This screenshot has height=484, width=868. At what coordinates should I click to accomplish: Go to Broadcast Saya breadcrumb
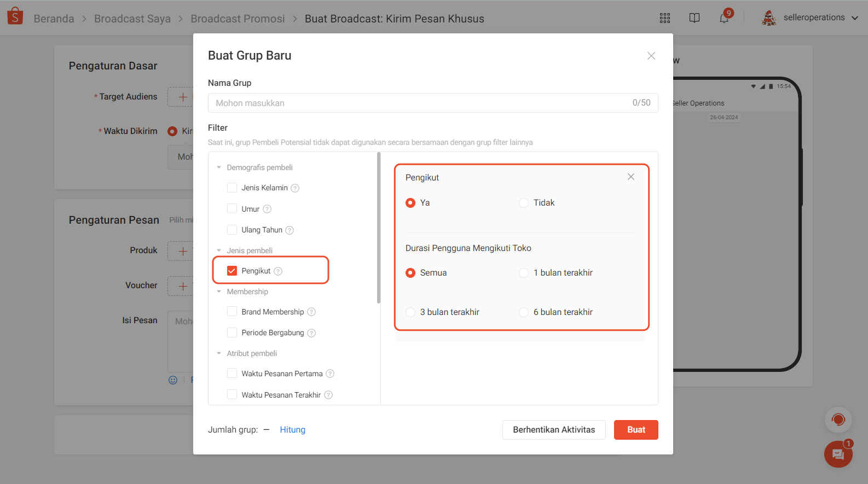132,19
